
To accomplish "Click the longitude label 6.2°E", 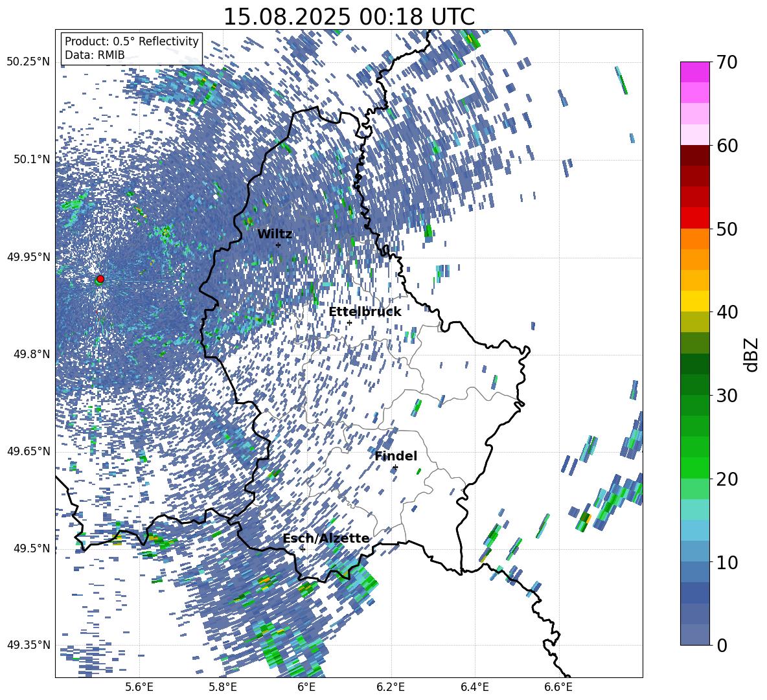I will point(391,687).
